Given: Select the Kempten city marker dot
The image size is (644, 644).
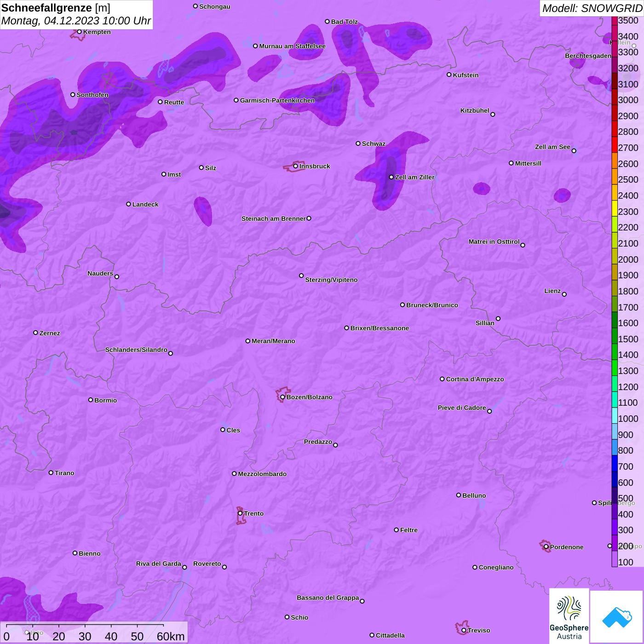Looking at the screenshot, I should click(79, 32).
